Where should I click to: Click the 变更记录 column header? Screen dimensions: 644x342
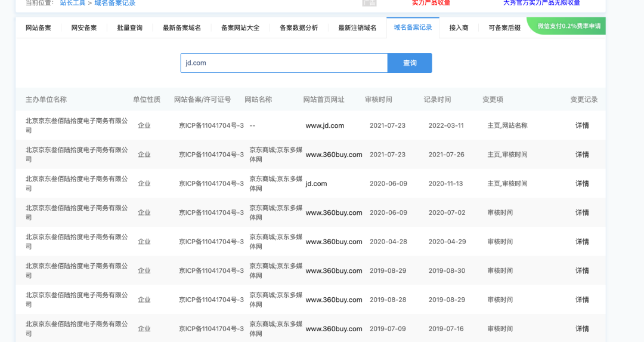click(584, 100)
